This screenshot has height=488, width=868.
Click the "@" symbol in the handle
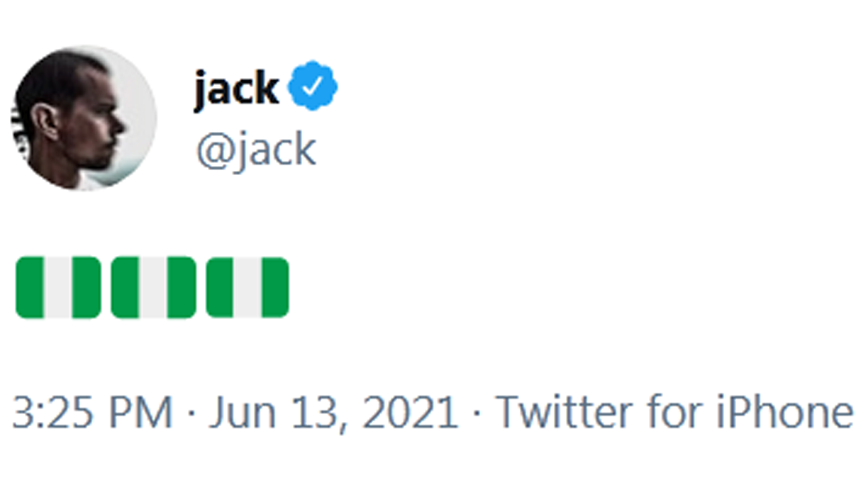pos(214,151)
